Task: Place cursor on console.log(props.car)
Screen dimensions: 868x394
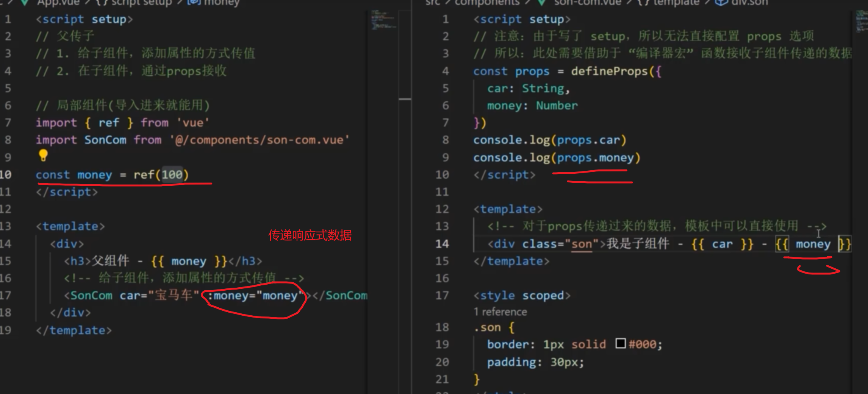Action: point(550,140)
